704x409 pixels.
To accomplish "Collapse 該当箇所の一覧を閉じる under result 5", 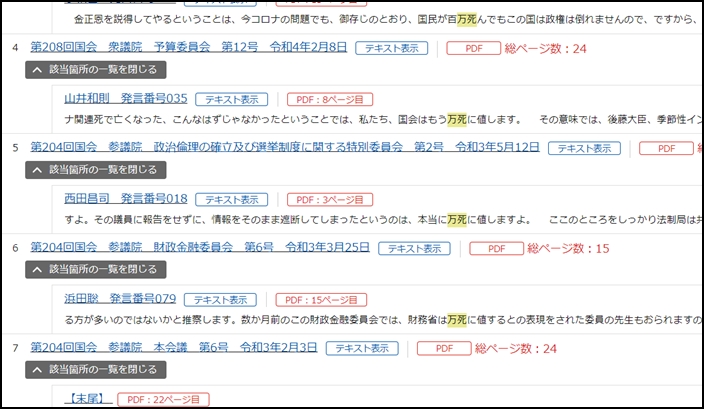I will tap(96, 170).
